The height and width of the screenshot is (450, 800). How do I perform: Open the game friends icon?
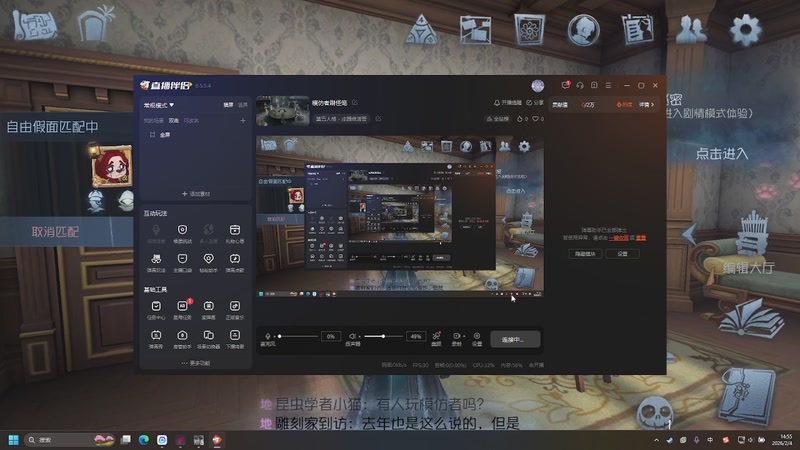click(691, 30)
